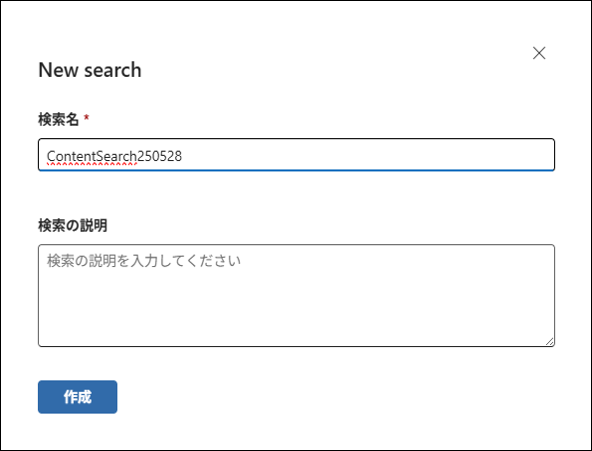Dismiss the panel with the X icon

click(539, 53)
